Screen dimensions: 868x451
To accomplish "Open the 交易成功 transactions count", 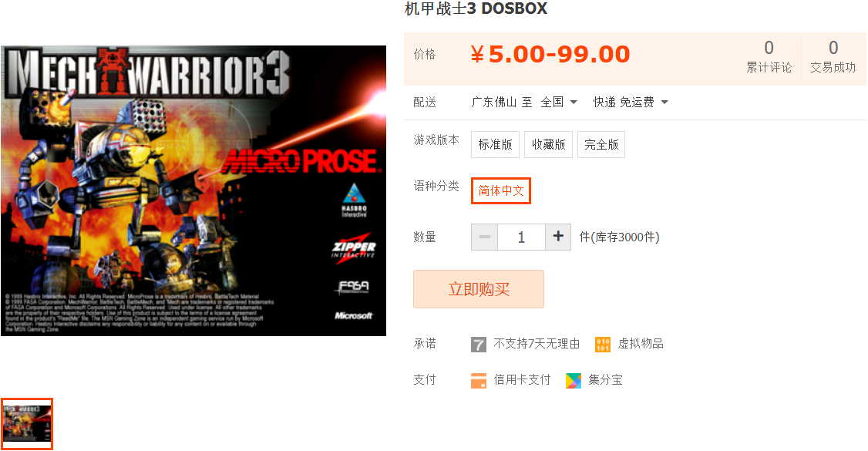I will pos(833,56).
